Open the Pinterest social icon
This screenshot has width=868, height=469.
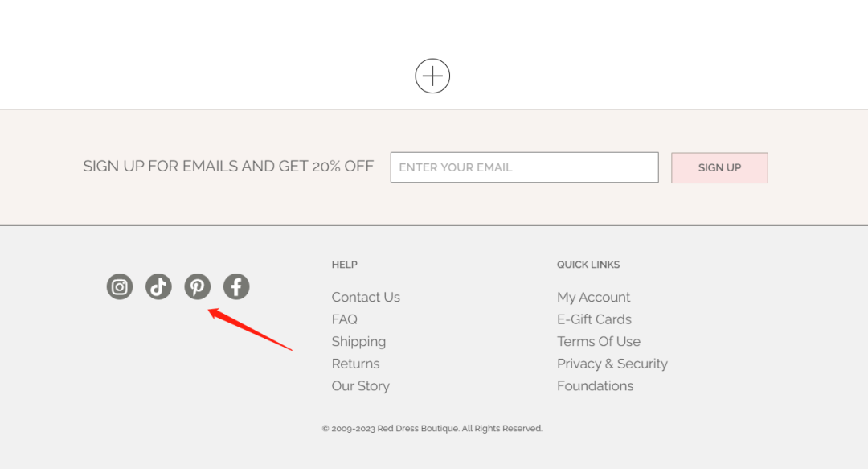point(197,286)
